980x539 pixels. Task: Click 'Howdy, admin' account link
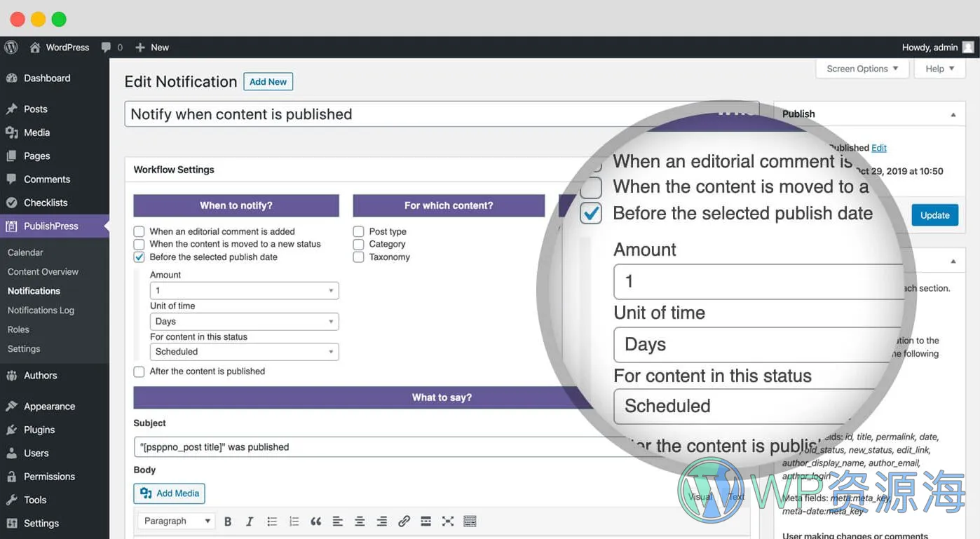(930, 48)
